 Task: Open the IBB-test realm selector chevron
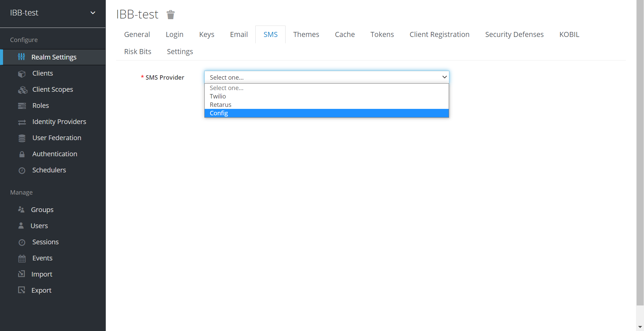click(x=93, y=13)
